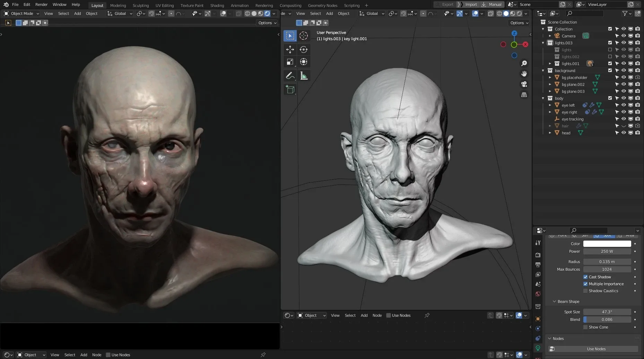Select the Move tool in viewport toolbar

click(x=290, y=50)
